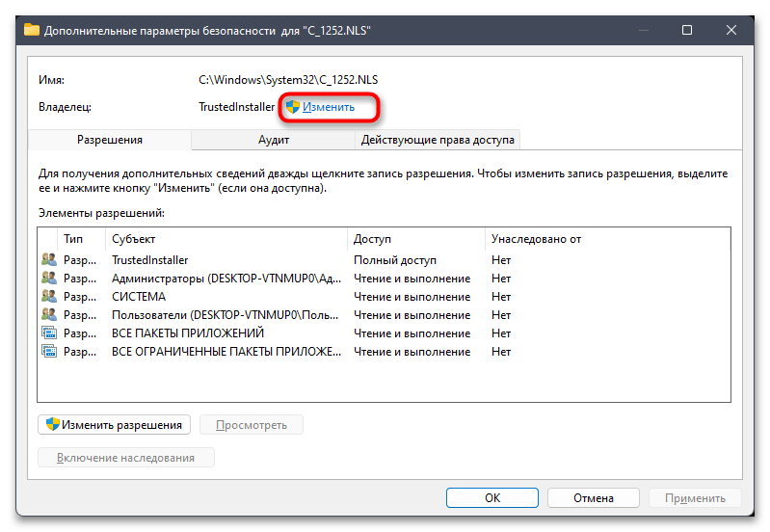Click the Включение наследования button
This screenshot has height=532, width=770.
(x=125, y=458)
